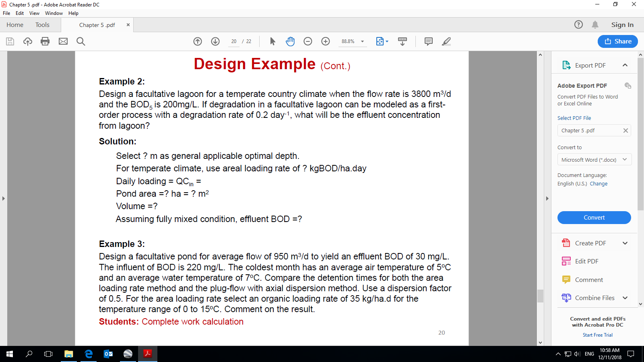Collapse the Export PDF panel
The image size is (644, 362).
point(625,65)
